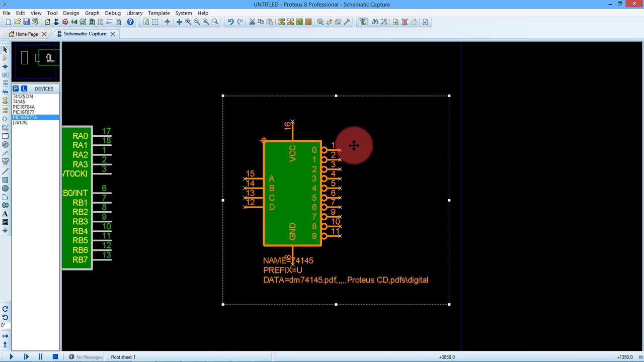
Task: Zoom in with the magnifier plus icon
Action: click(x=188, y=22)
